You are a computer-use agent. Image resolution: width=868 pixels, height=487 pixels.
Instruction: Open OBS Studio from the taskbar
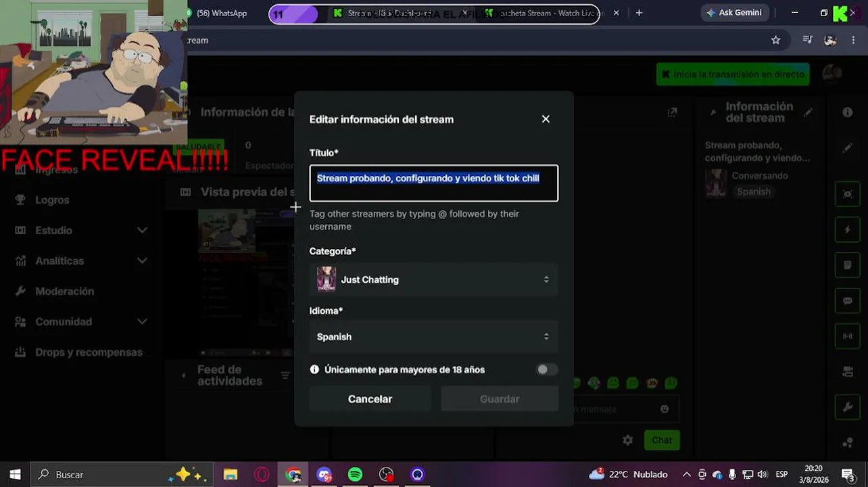click(x=386, y=475)
